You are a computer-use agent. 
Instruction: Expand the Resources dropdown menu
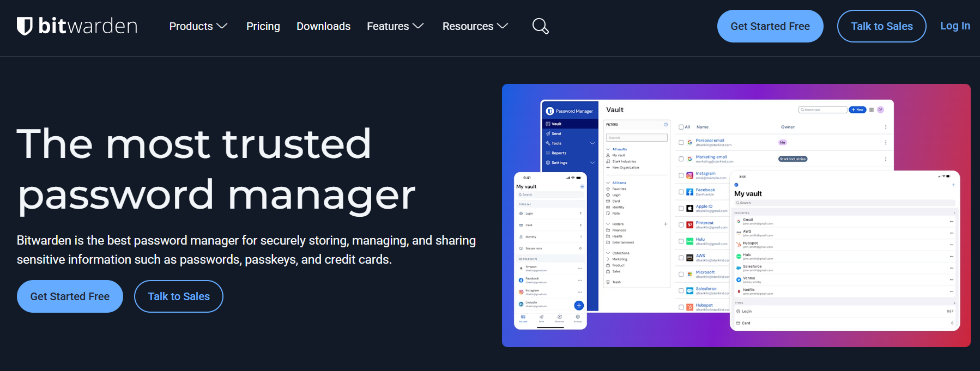pos(475,26)
